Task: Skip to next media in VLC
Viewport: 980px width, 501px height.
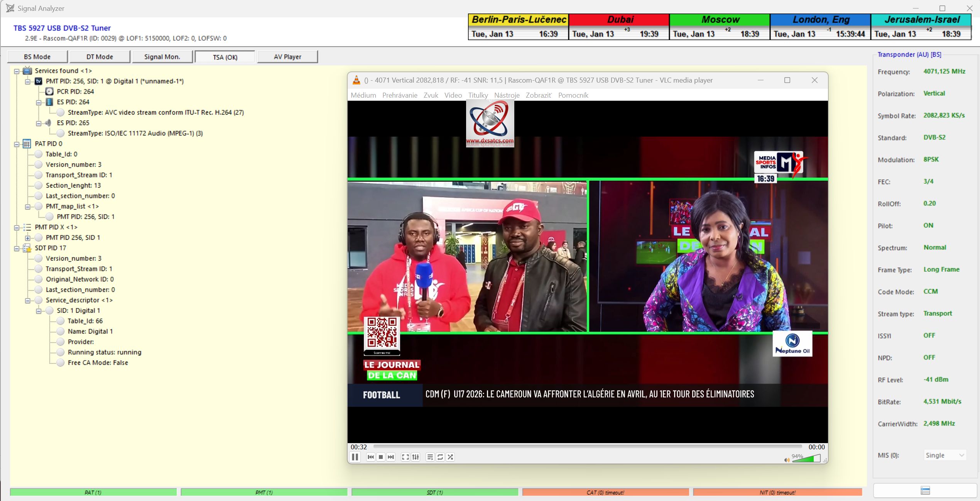Action: click(391, 457)
